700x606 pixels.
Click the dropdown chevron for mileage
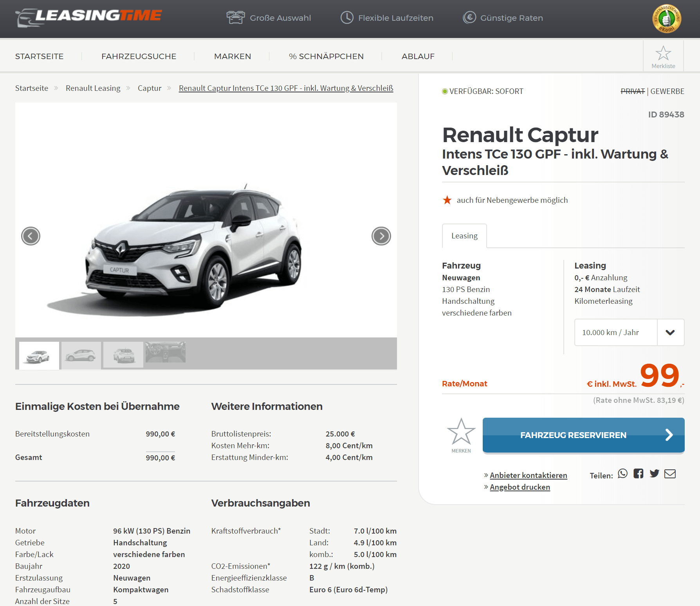click(x=670, y=332)
